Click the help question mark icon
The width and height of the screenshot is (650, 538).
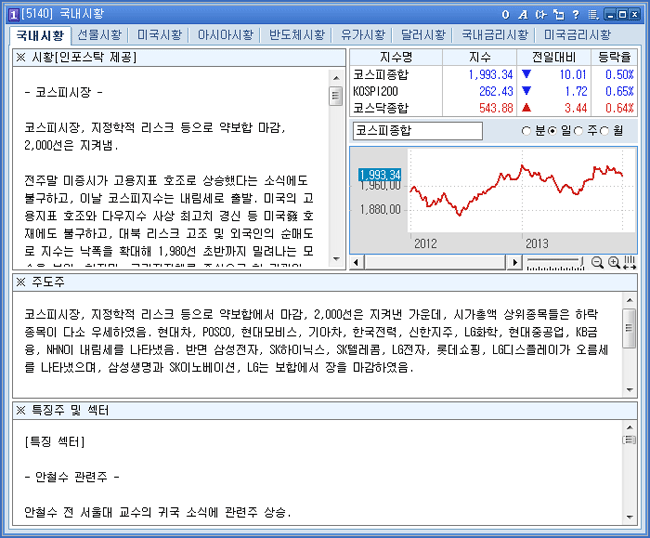[x=575, y=14]
